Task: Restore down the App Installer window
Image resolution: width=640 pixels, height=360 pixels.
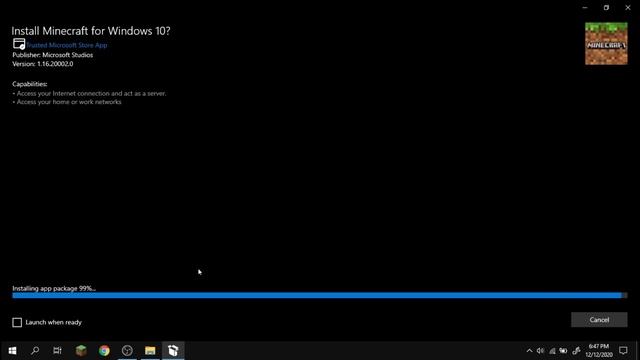Action: click(x=606, y=8)
